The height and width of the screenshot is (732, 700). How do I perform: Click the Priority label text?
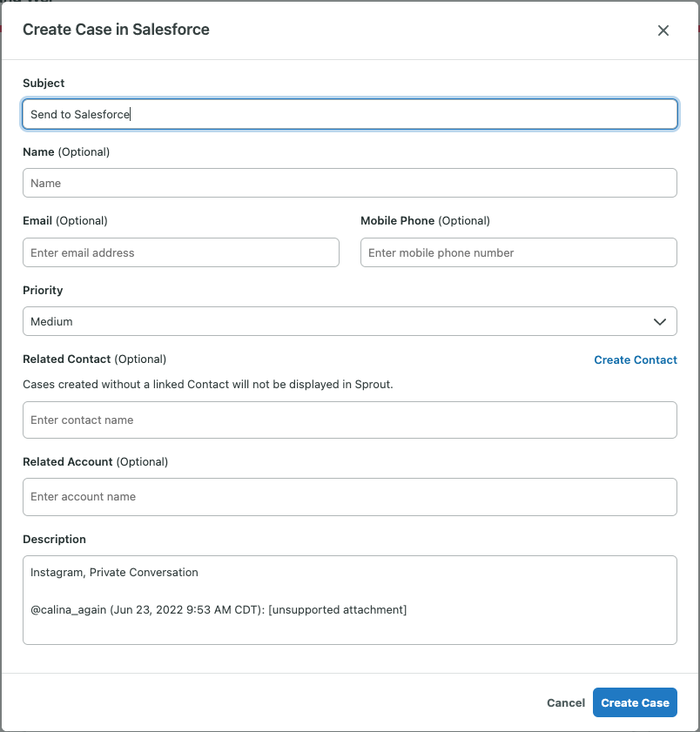pyautogui.click(x=42, y=290)
